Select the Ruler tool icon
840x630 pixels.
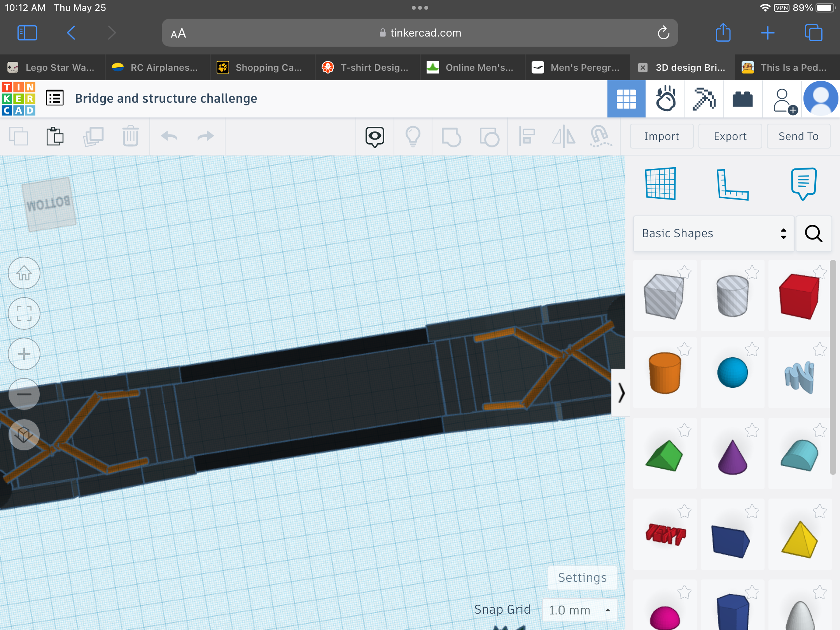(732, 184)
